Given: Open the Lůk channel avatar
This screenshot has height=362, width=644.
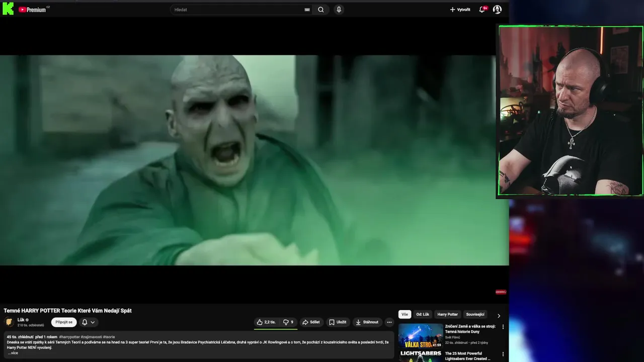Looking at the screenshot, I should click(9, 322).
